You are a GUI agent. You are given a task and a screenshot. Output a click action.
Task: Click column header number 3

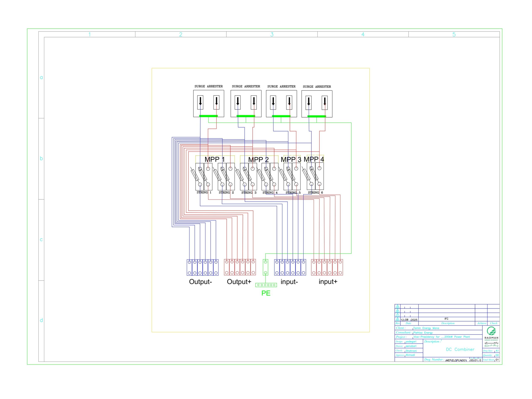click(272, 34)
